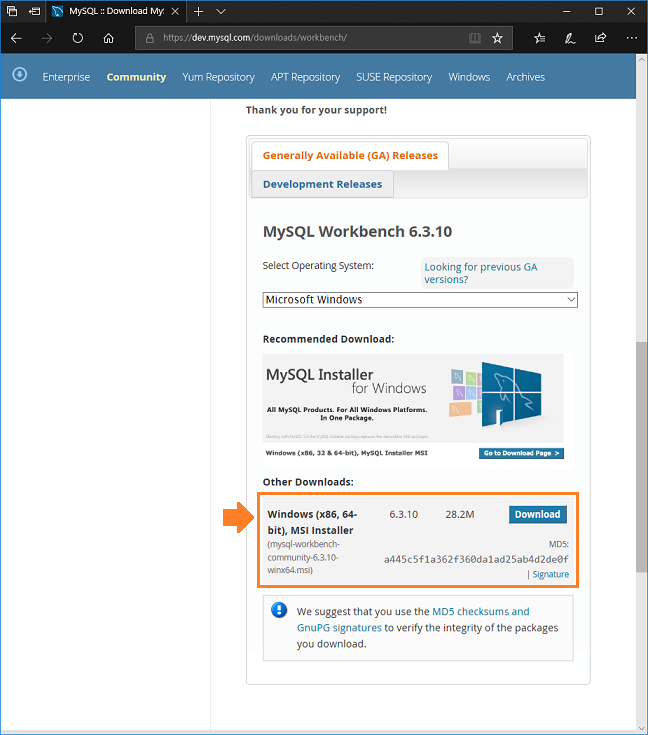Click the scrollbar up arrow
This screenshot has height=735, width=648.
[641, 60]
